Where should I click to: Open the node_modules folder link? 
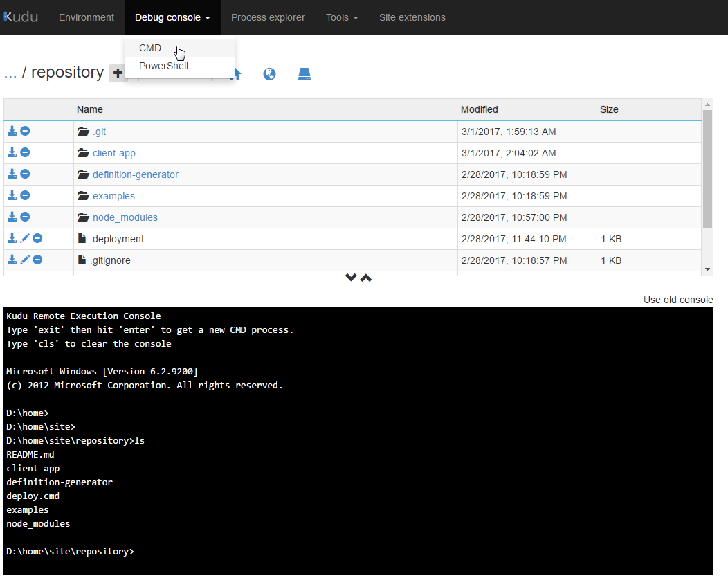point(125,217)
